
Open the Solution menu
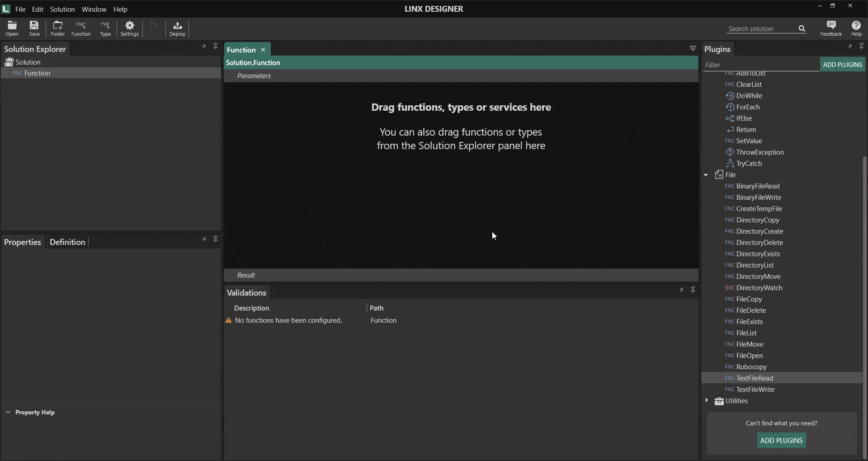click(62, 9)
